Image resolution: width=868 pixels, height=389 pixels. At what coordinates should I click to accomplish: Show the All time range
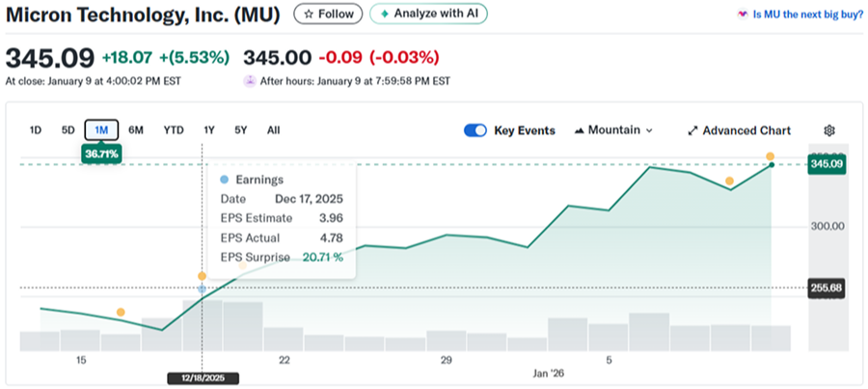pyautogui.click(x=274, y=130)
